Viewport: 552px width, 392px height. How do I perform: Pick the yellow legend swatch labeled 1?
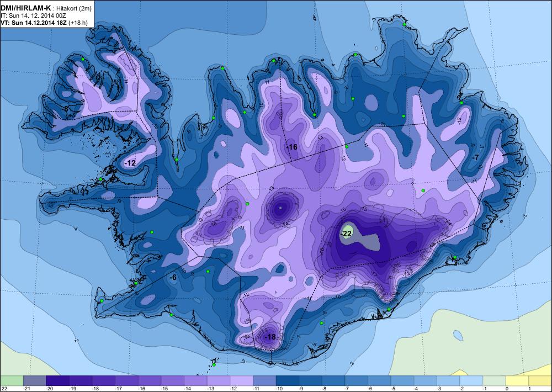click(x=540, y=381)
